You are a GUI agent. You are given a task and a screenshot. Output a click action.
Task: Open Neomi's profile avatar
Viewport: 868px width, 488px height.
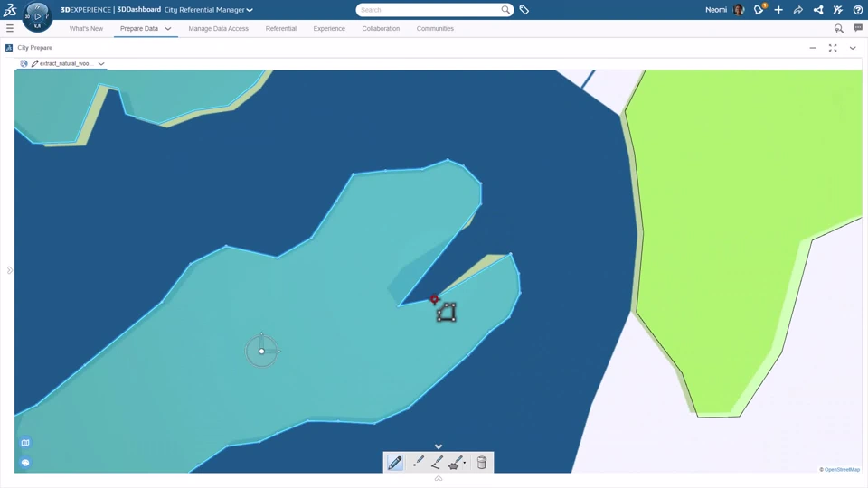click(739, 9)
